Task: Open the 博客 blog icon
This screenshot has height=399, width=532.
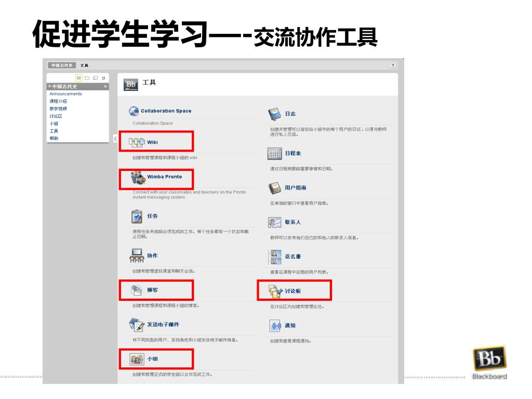Action: (137, 290)
